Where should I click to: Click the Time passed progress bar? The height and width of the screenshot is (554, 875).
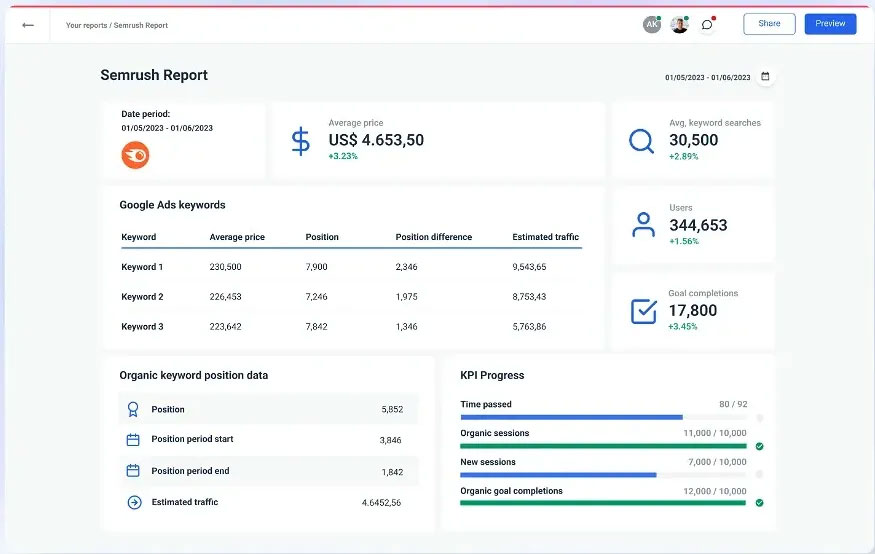[603, 417]
